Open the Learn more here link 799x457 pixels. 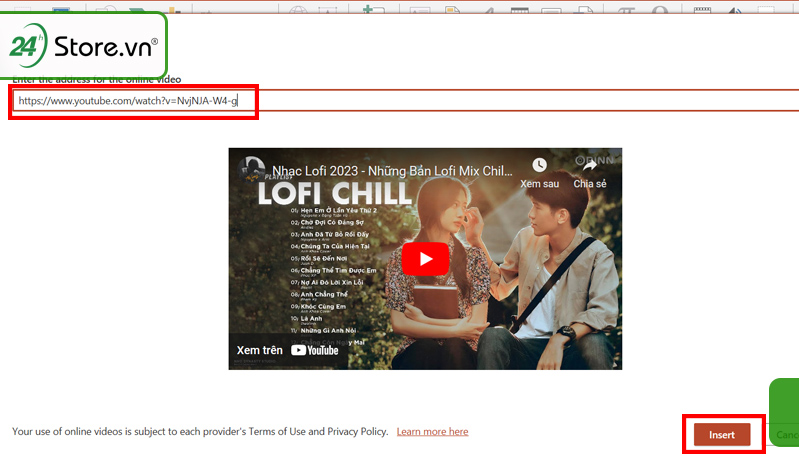[x=432, y=432]
